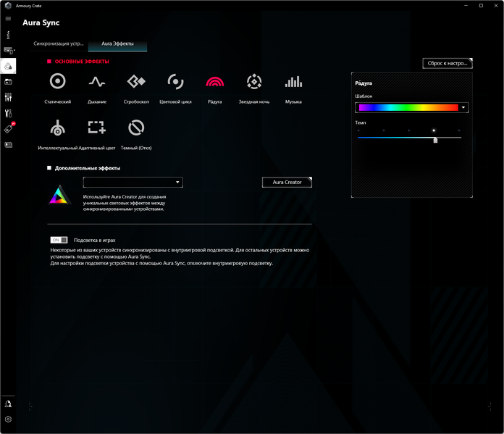The width and height of the screenshot is (504, 434).
Task: Set tempo to the middle dot
Action: point(409,130)
